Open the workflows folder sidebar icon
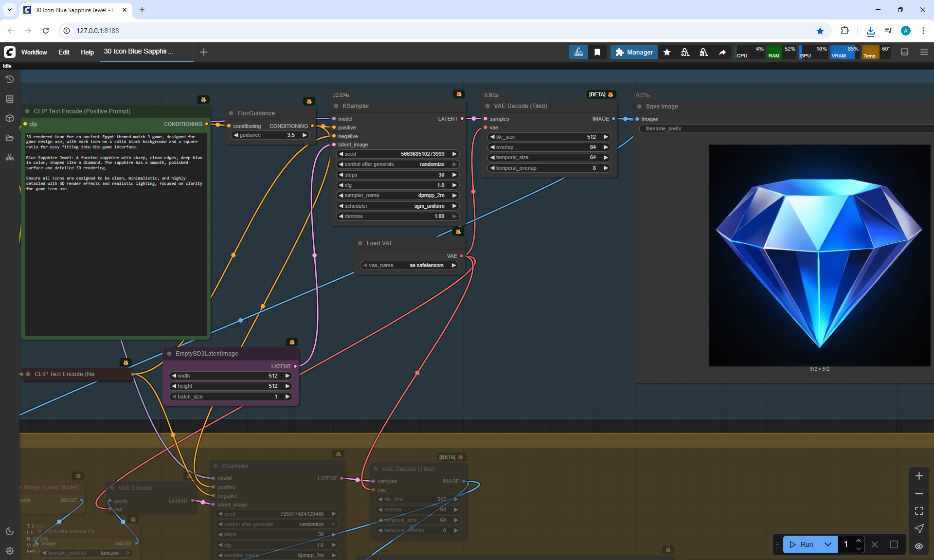 pyautogui.click(x=9, y=138)
